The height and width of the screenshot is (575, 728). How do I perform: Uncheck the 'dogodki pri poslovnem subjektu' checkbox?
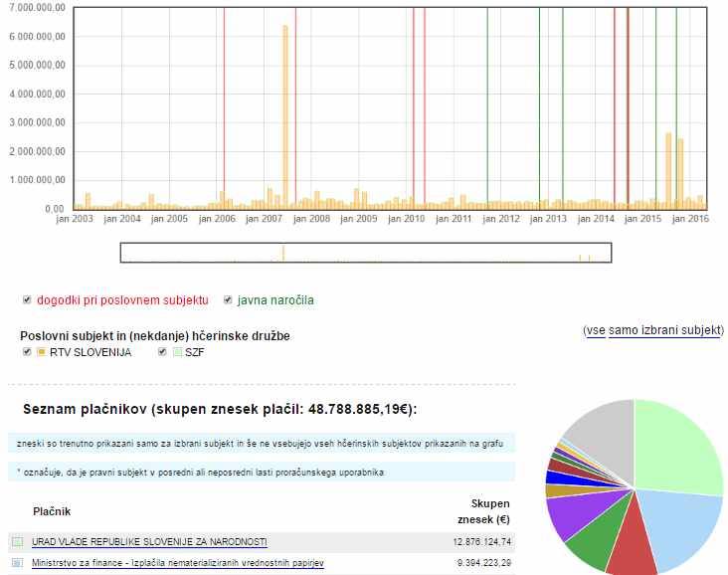click(x=26, y=299)
